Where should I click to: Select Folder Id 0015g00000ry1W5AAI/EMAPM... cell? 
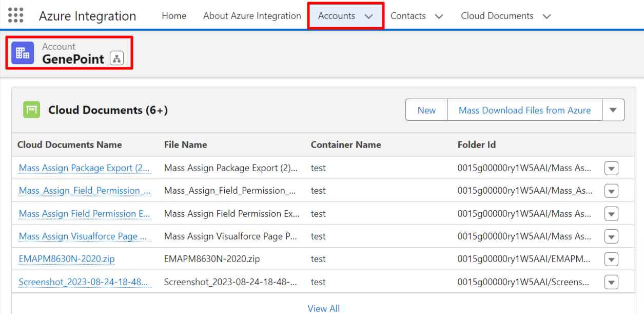[x=524, y=259]
